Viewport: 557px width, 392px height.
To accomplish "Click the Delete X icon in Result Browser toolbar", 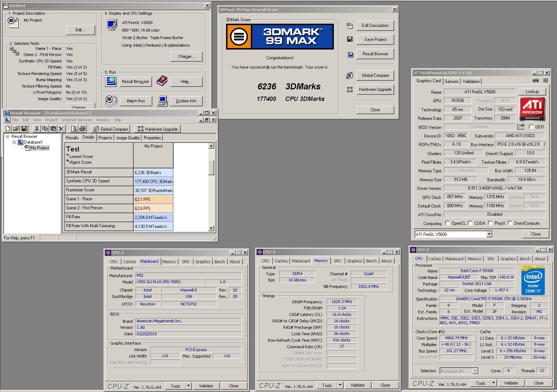I will point(61,129).
